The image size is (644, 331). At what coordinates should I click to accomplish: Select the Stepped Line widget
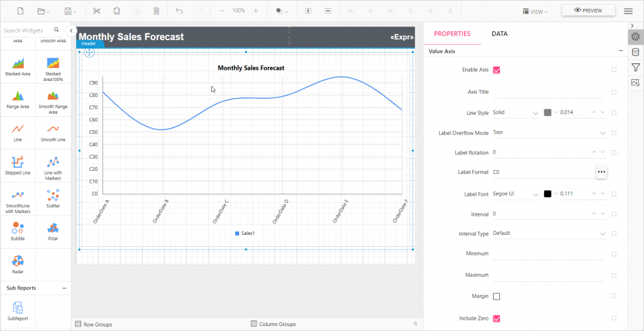pyautogui.click(x=18, y=166)
